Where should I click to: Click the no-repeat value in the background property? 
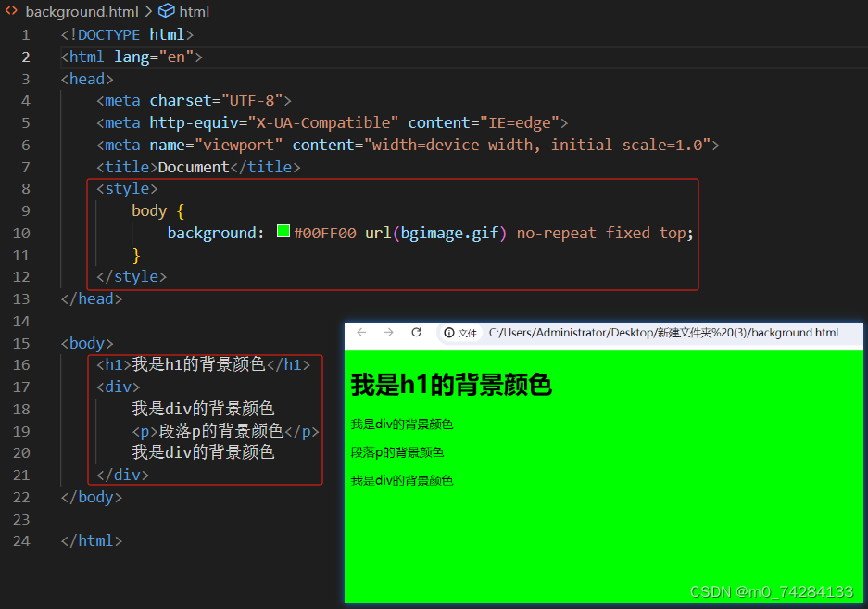[556, 231]
